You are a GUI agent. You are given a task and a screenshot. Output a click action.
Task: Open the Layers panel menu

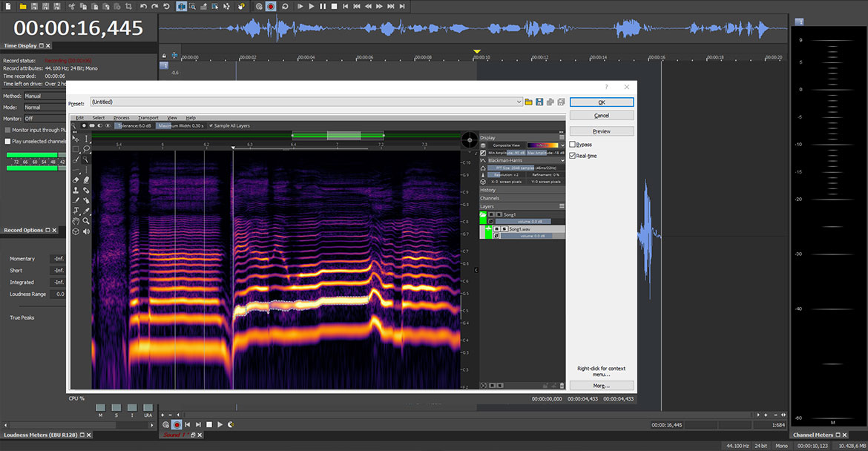tap(562, 206)
